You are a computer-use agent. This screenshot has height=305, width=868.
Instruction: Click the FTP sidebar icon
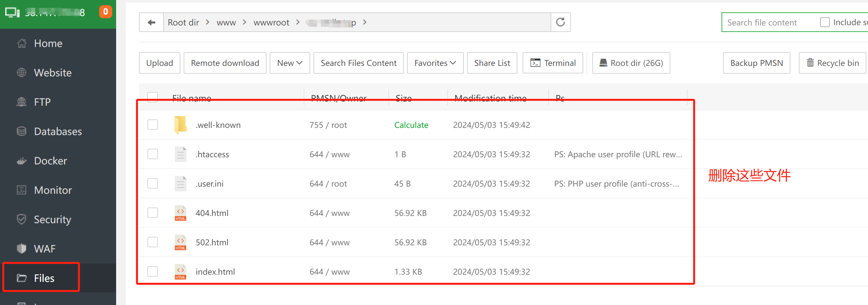[x=22, y=102]
